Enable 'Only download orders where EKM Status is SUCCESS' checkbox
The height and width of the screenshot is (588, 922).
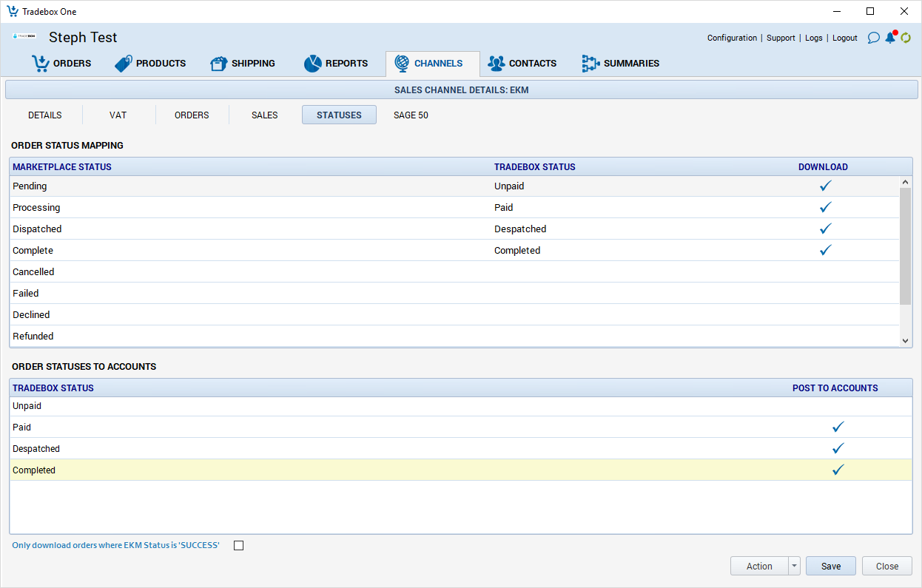(238, 546)
